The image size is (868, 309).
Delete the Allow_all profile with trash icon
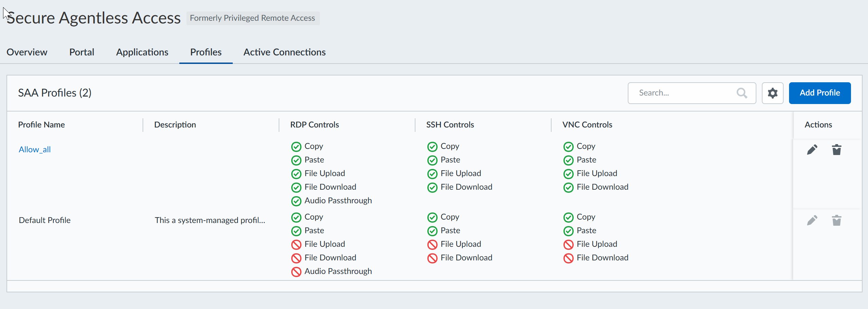pos(836,150)
